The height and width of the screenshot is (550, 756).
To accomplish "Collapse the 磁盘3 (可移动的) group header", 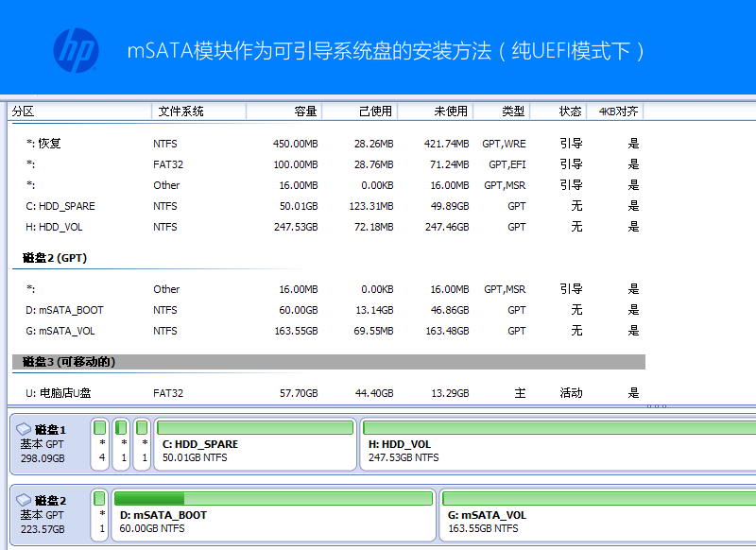I will tap(68, 362).
